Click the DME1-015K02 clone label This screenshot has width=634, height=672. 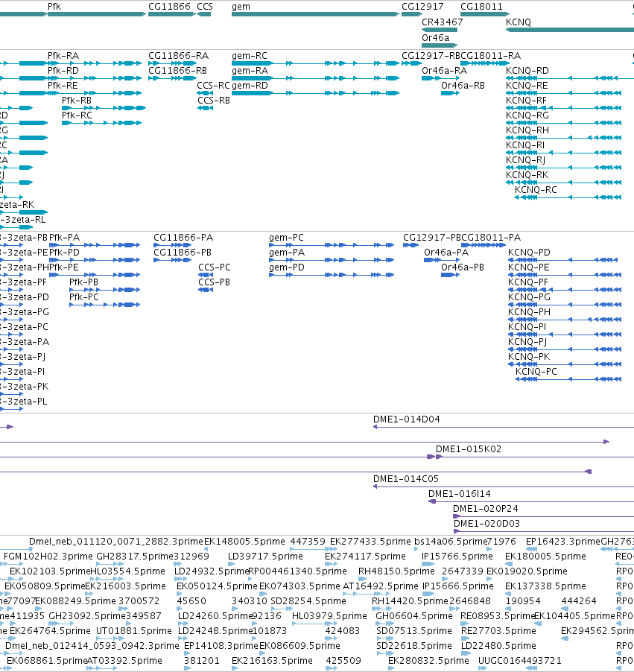(x=469, y=449)
